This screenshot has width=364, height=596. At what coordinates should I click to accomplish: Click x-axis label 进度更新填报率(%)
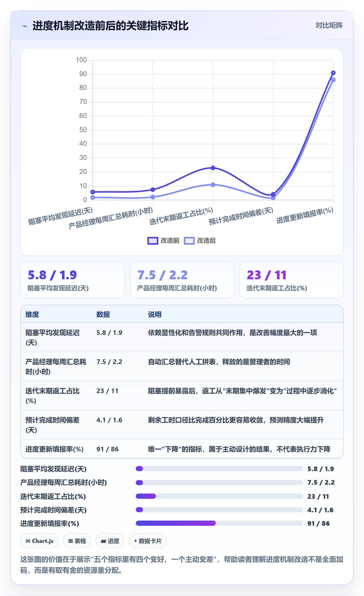point(305,216)
